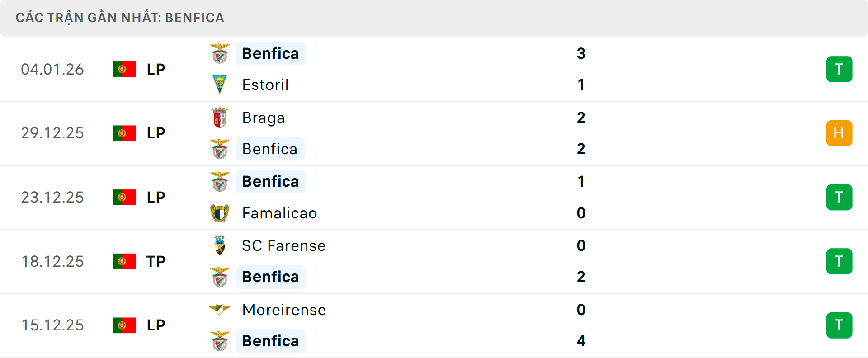Select the SC Farense club logo
This screenshot has width=868, height=358.
220,245
